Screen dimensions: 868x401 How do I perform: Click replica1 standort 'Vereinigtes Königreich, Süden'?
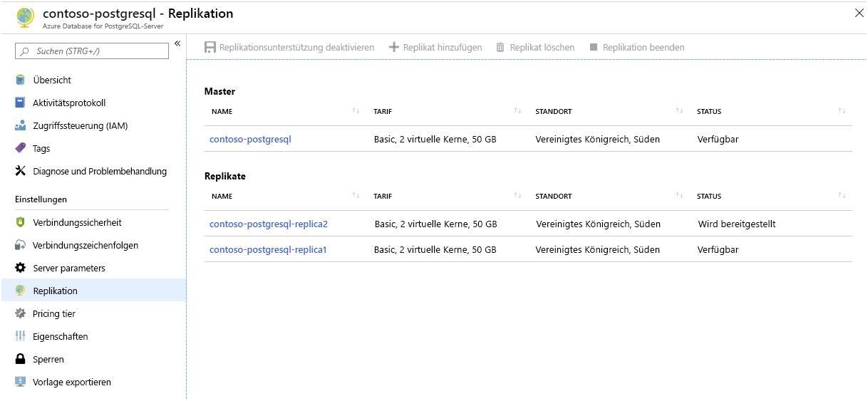click(598, 249)
